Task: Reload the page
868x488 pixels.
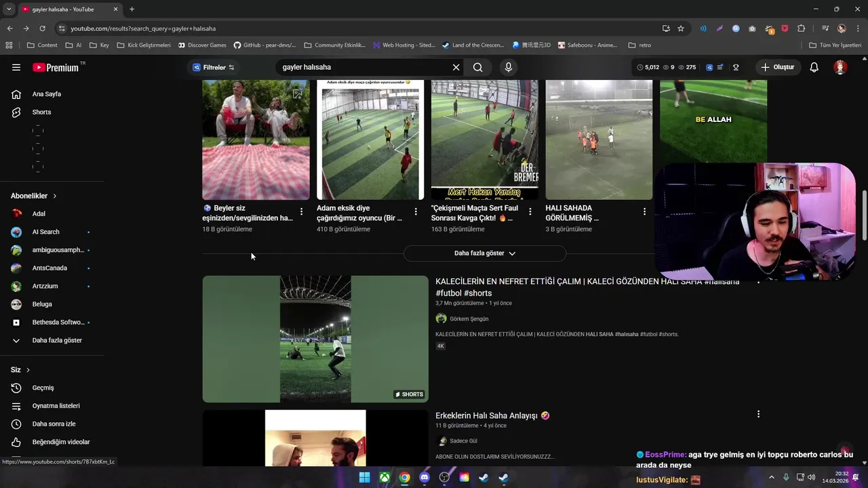Action: pyautogui.click(x=42, y=28)
